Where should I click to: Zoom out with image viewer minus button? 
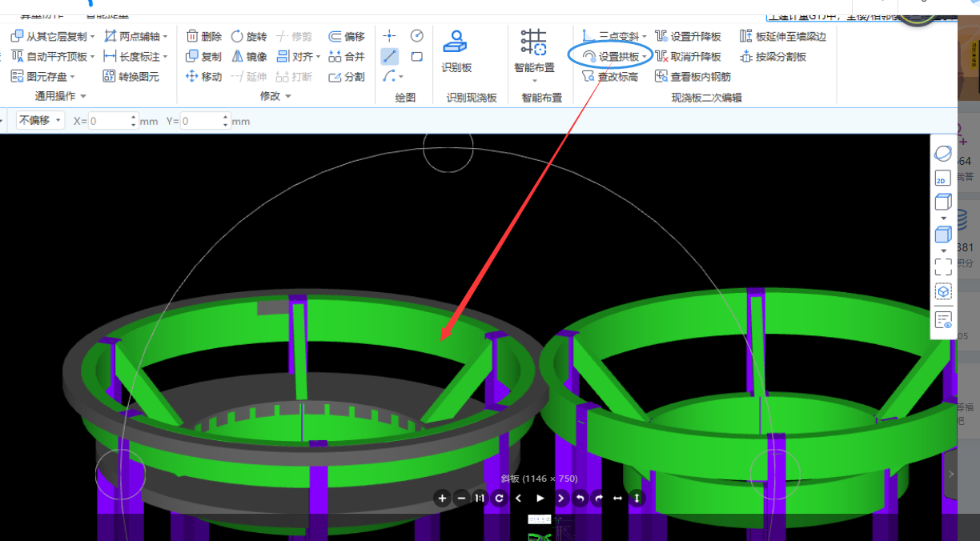pyautogui.click(x=461, y=498)
